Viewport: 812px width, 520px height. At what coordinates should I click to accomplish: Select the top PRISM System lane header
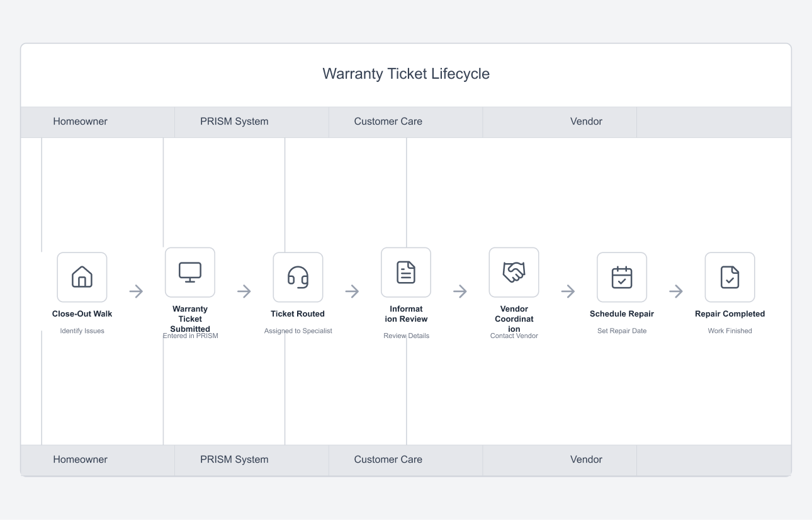pos(234,122)
